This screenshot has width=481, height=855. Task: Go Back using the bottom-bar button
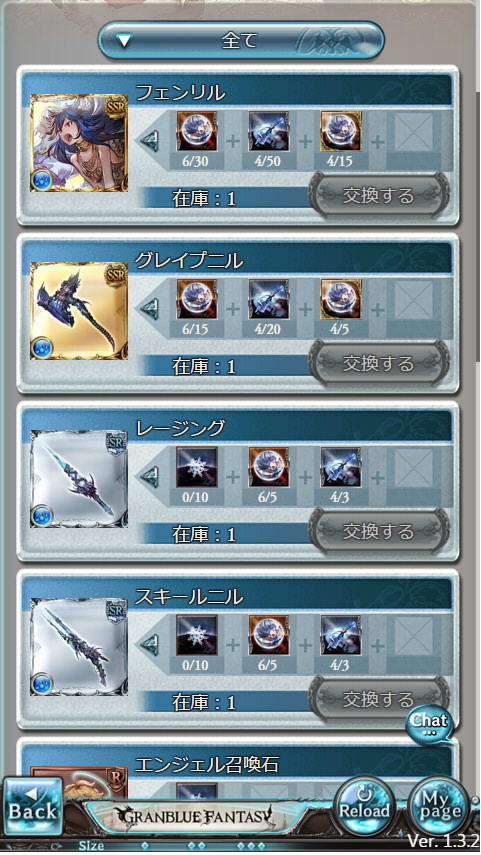tap(33, 808)
